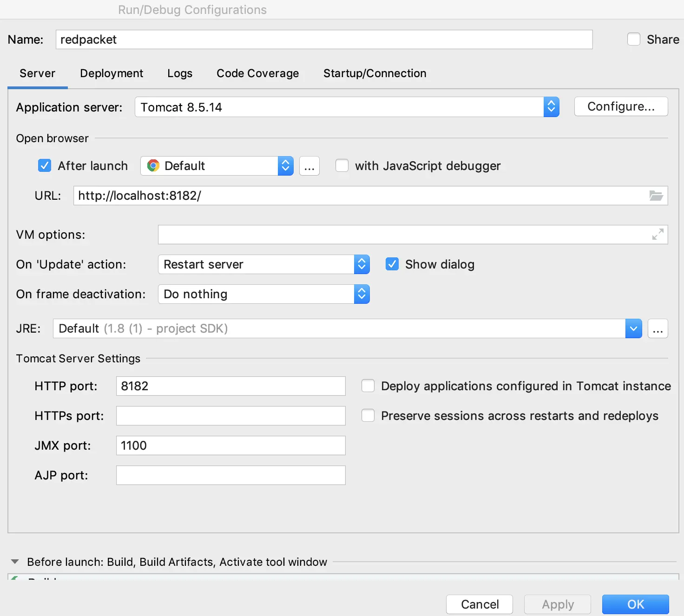Check Deploy applications configured in Tomcat instance
684x616 pixels.
pos(368,386)
